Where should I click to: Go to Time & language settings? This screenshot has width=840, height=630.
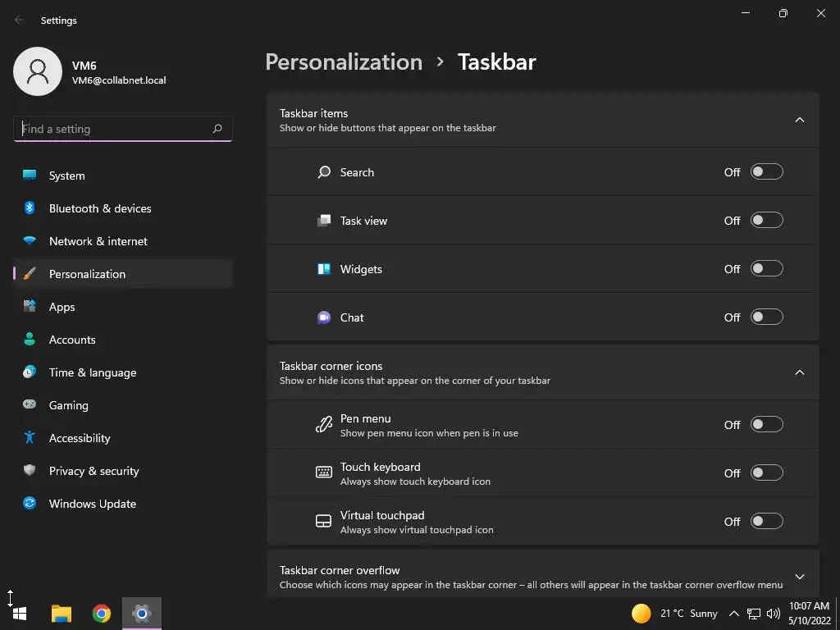[x=92, y=372]
